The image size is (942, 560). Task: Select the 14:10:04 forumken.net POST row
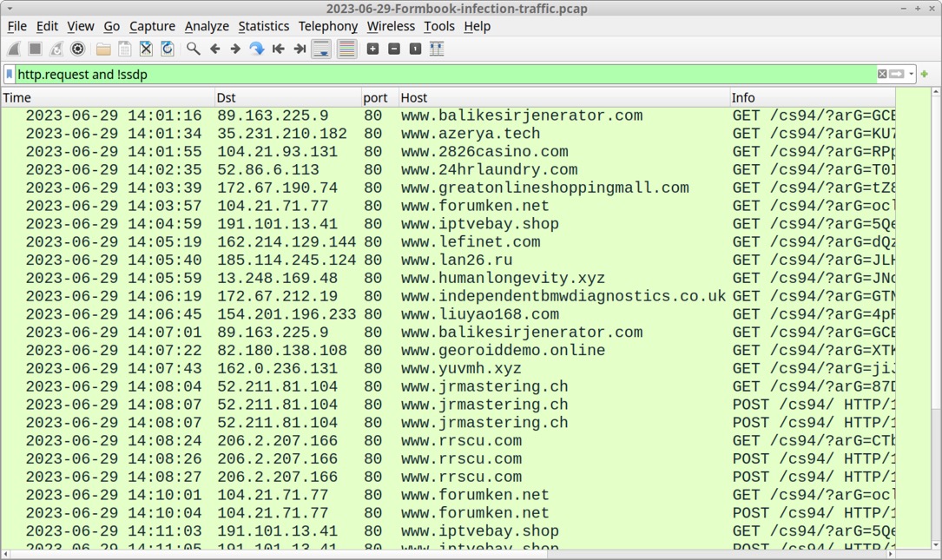(448, 512)
